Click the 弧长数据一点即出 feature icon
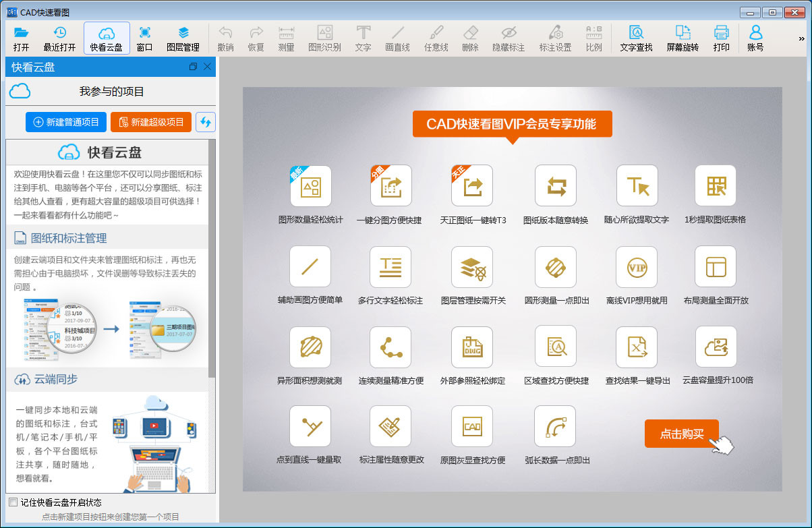 [556, 426]
